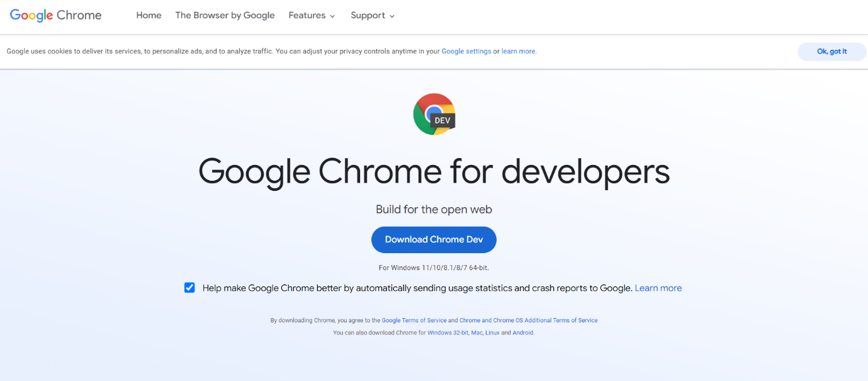The height and width of the screenshot is (381, 868).
Task: Expand the Support dropdown menu
Action: point(373,15)
